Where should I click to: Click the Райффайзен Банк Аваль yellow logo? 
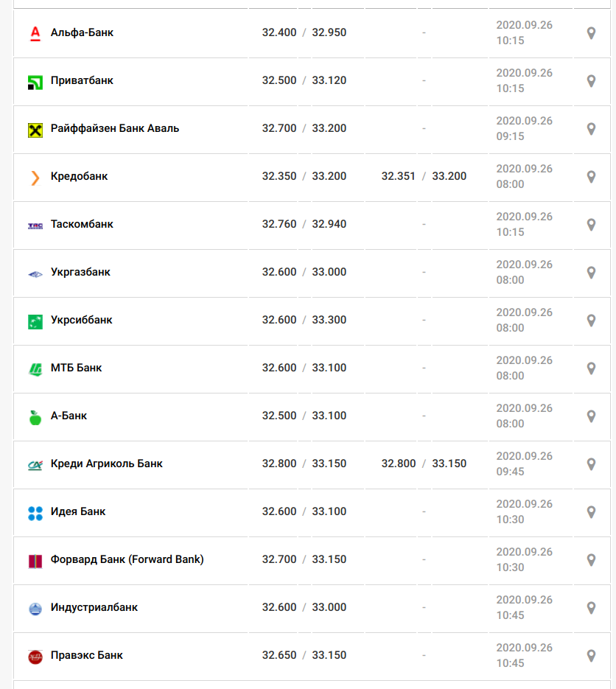tap(35, 130)
